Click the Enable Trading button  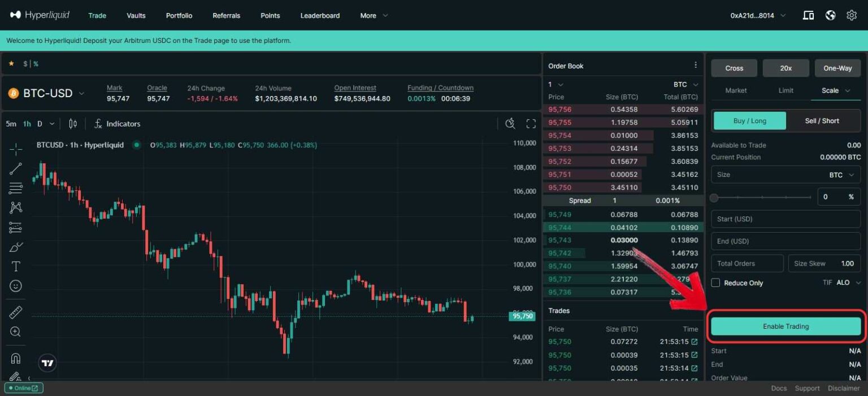785,327
